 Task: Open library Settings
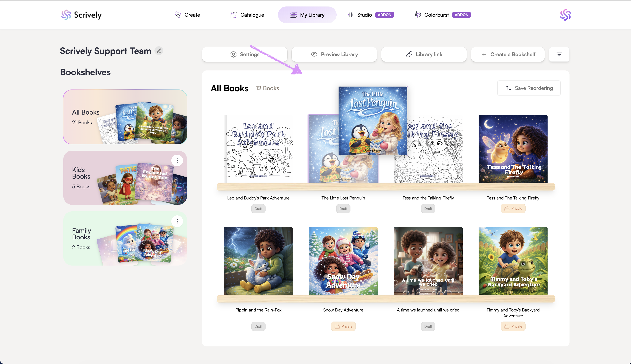(x=244, y=54)
